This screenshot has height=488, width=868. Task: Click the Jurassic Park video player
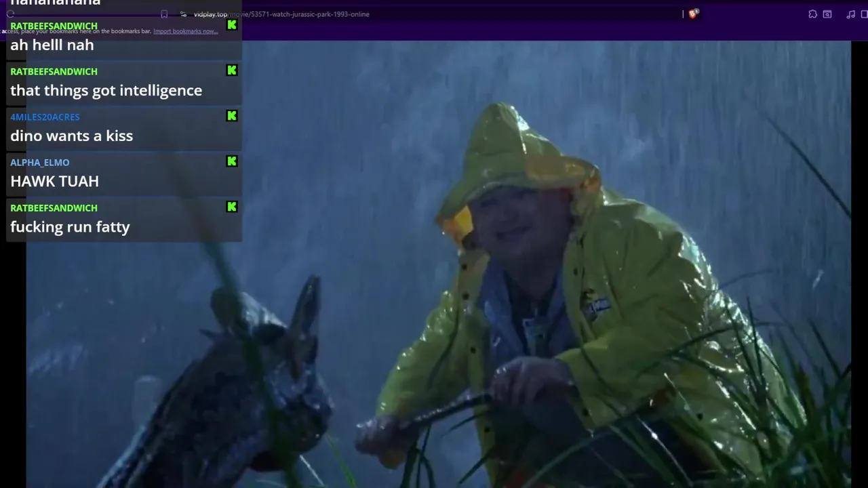tap(438, 264)
